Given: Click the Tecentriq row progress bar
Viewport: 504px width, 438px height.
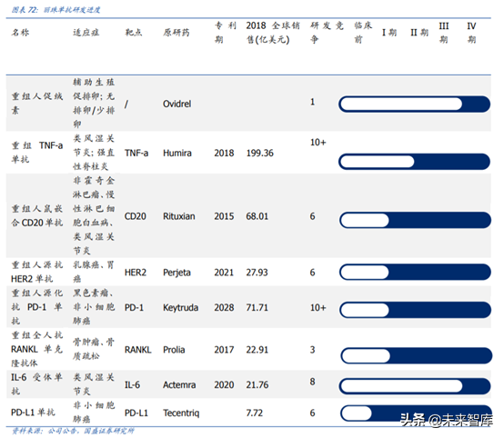Looking at the screenshot, I should (x=416, y=413).
